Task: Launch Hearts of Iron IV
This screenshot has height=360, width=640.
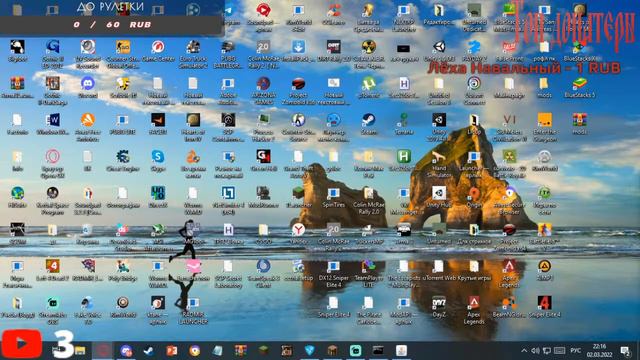Action: pos(193,120)
